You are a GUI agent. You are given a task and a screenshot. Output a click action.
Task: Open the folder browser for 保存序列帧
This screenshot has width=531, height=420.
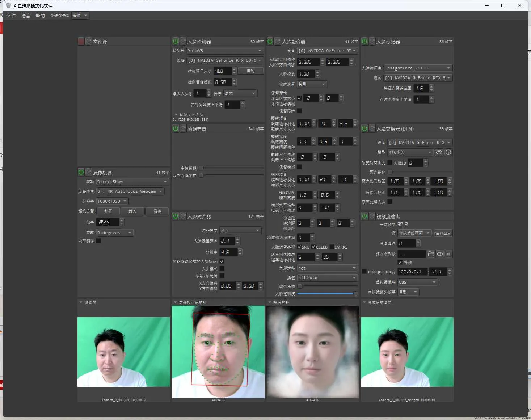(431, 254)
